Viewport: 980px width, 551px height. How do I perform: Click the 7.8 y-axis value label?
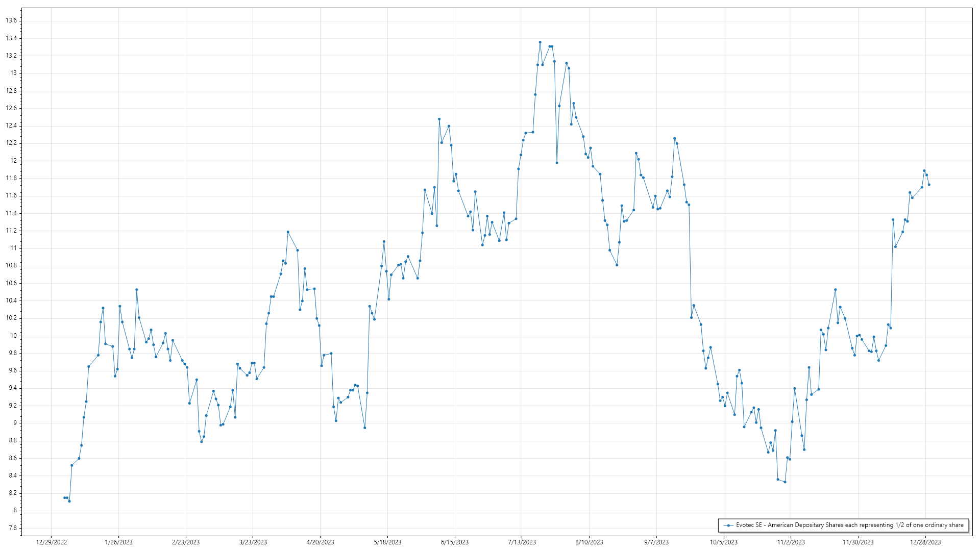pos(12,528)
